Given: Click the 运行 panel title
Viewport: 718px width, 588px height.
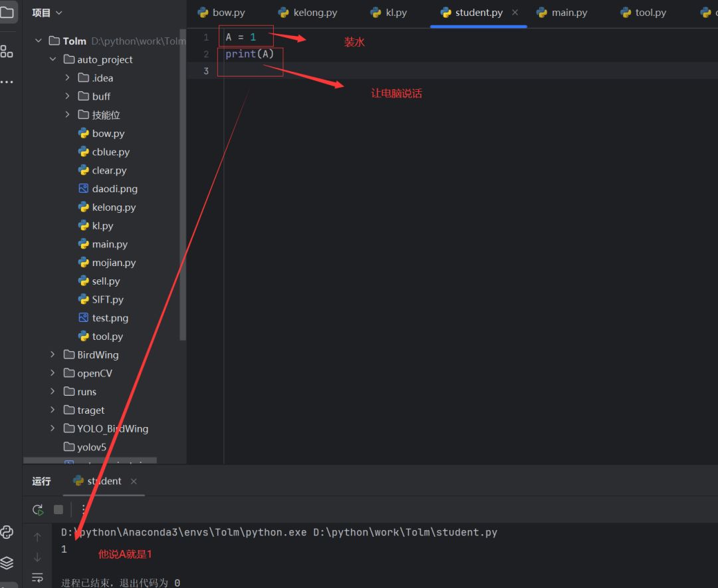Looking at the screenshot, I should coord(41,481).
